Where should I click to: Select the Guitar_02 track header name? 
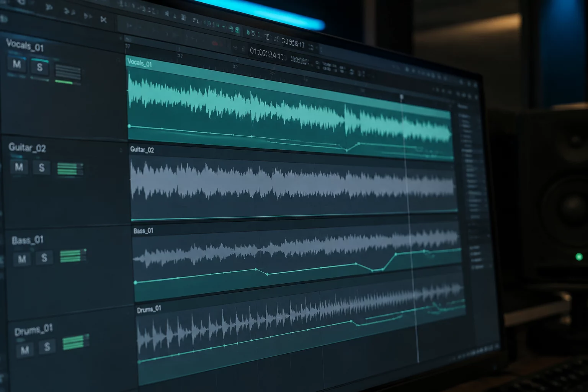click(x=27, y=147)
